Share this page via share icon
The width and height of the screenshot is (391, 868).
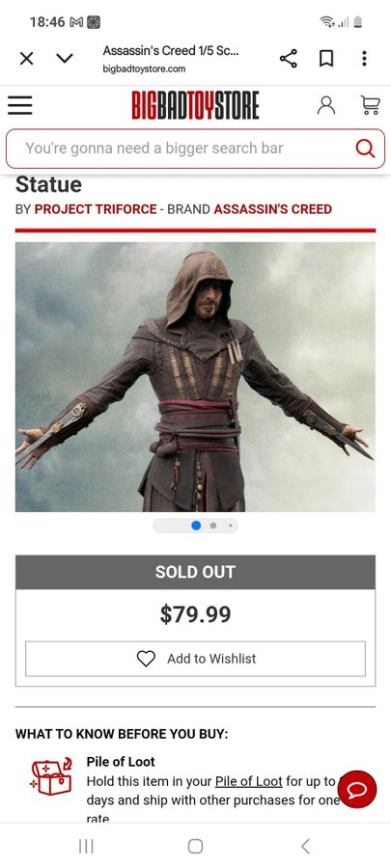288,58
